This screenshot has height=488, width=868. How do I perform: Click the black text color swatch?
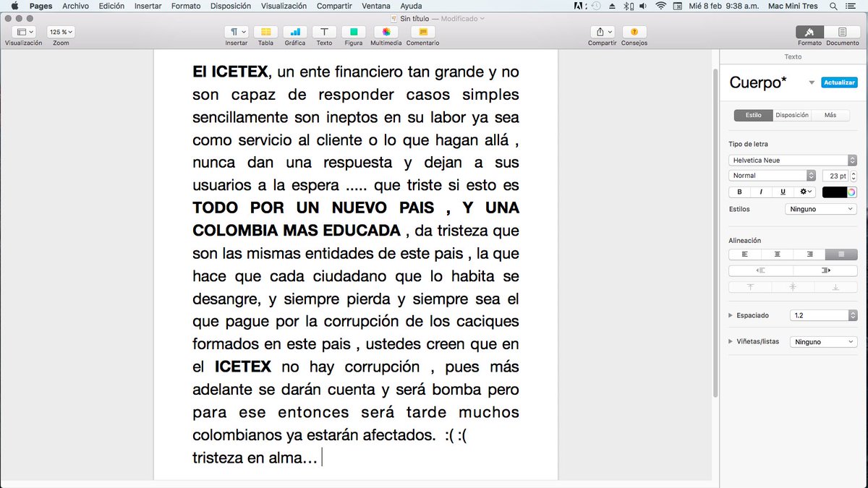point(835,192)
